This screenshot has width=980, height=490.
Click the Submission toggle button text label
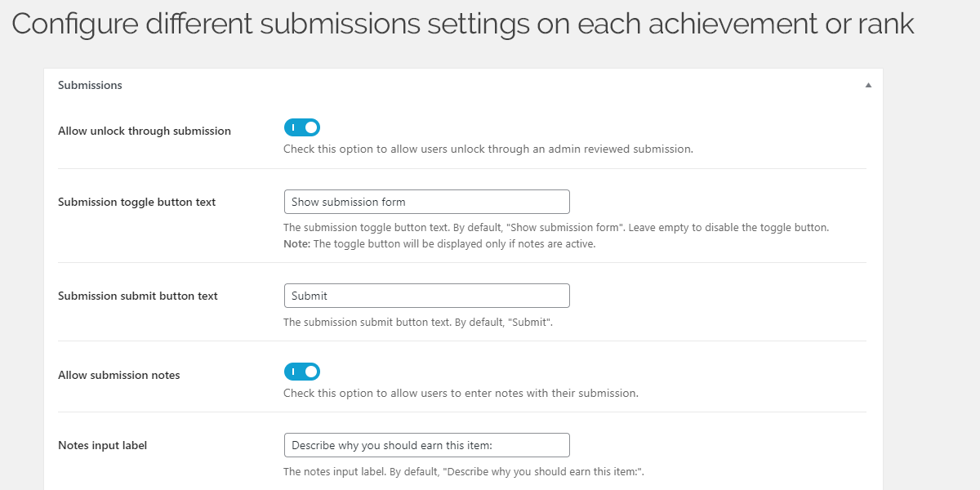(136, 202)
